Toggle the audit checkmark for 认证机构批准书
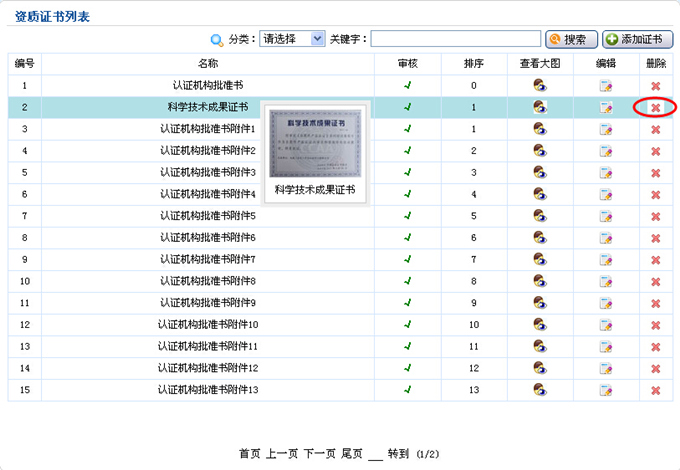680x470 pixels. [x=407, y=86]
